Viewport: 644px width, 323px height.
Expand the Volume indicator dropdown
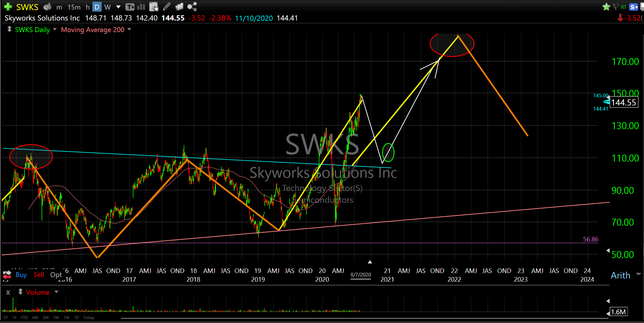57,292
